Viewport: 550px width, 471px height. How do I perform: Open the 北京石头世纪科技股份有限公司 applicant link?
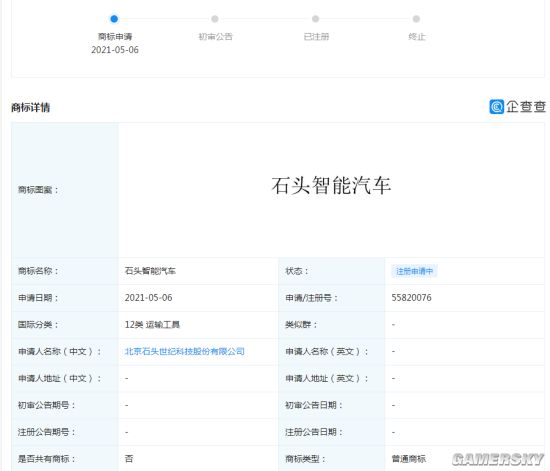tap(185, 351)
